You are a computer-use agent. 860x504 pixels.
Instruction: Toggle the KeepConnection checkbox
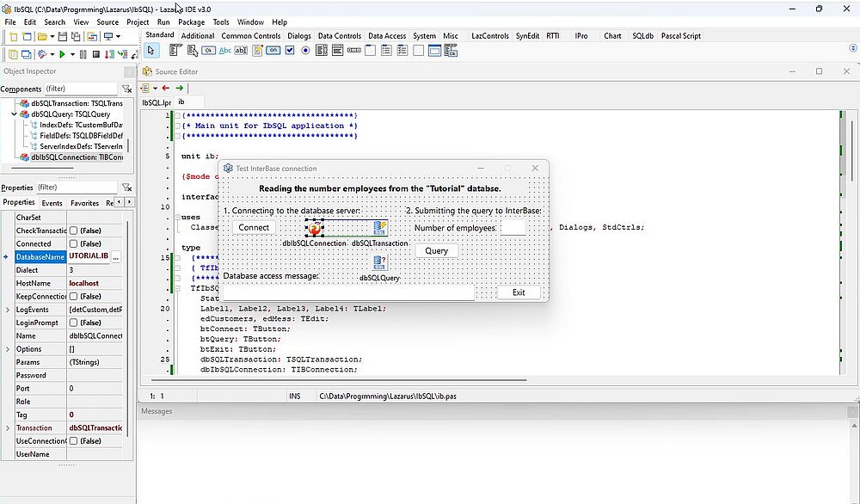(73, 297)
